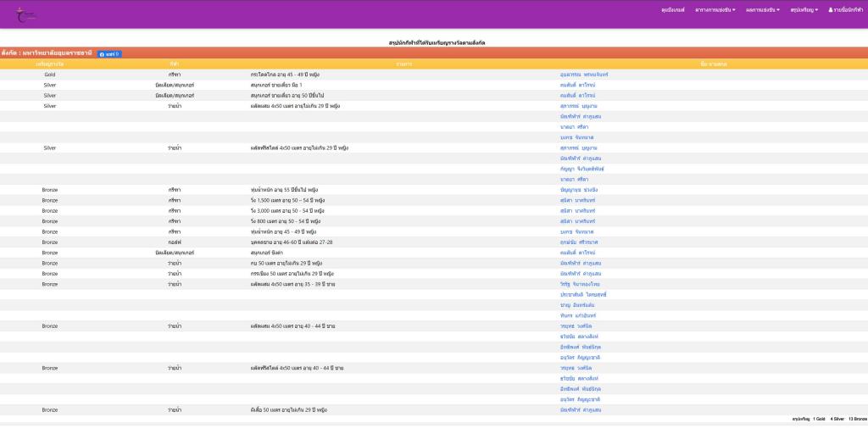This screenshot has height=434, width=868.
Task: Open athlete link for สนุกเกอร์ ชายเดี่ยว มือ 1 row
Action: click(x=577, y=85)
